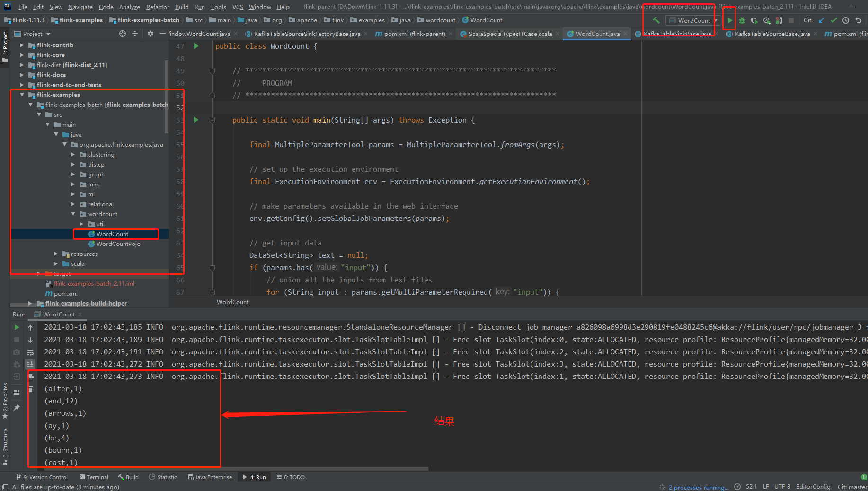Switch to pom.xml (flink-parent) tab
This screenshot has width=868, height=491.
[413, 34]
